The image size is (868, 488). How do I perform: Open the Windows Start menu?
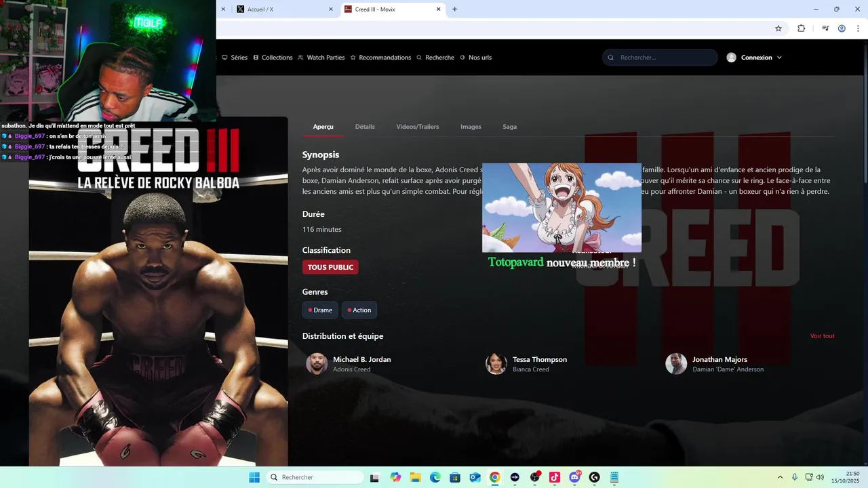pos(254,477)
